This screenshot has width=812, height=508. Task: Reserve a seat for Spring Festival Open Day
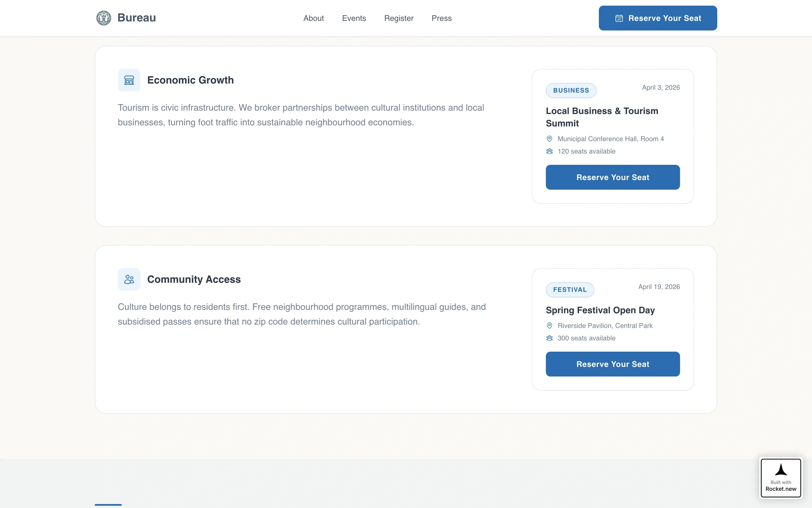pyautogui.click(x=613, y=364)
